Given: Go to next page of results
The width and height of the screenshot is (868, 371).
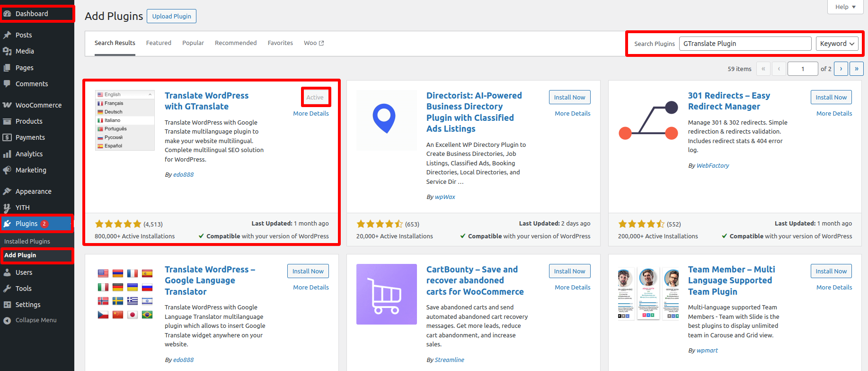Looking at the screenshot, I should click(x=841, y=69).
